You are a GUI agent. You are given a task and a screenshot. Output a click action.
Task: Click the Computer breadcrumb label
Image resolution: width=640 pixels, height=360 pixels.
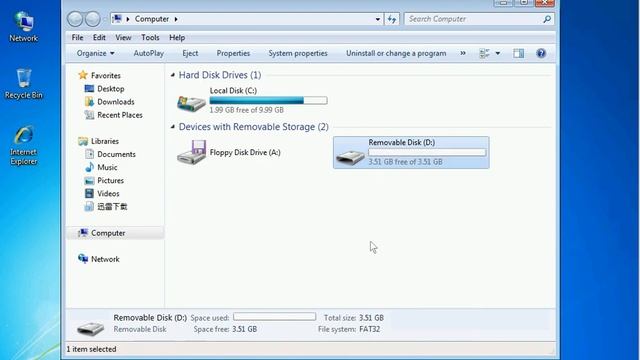[x=152, y=19]
